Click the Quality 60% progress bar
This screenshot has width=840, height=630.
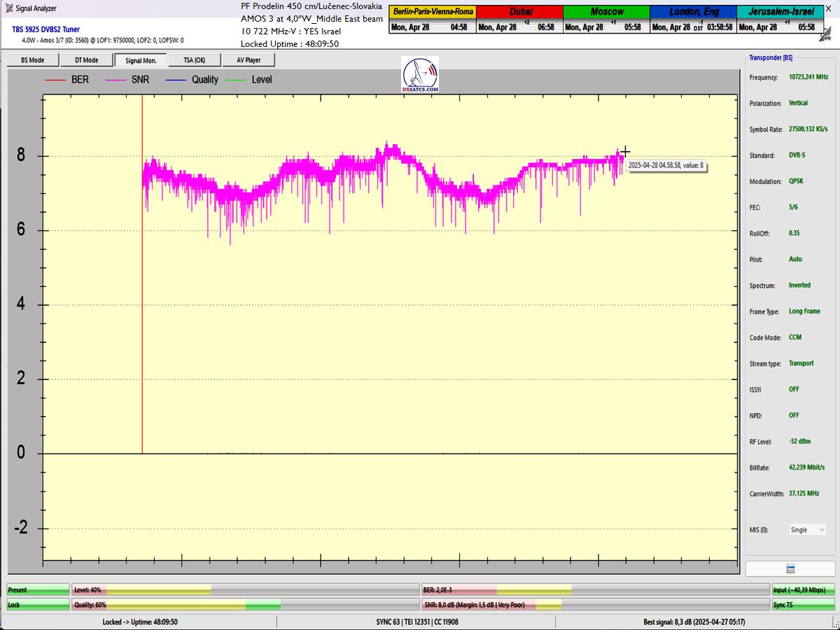click(245, 604)
